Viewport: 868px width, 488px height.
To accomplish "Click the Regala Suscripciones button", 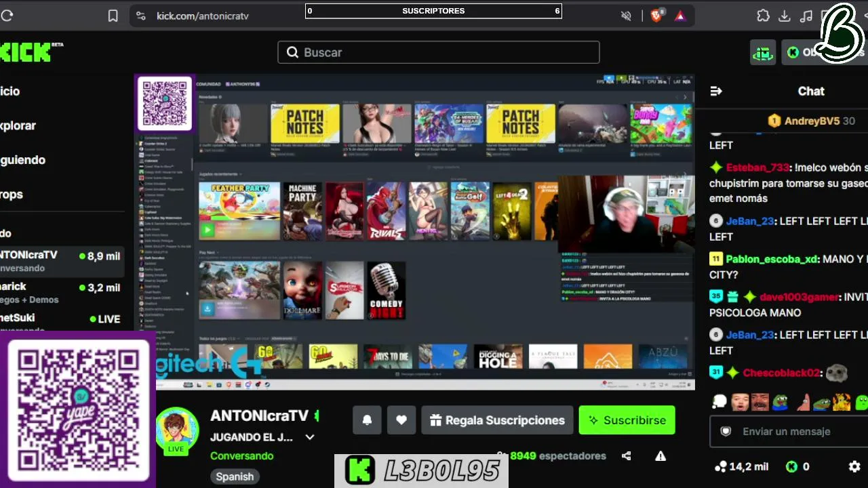I will pyautogui.click(x=497, y=420).
